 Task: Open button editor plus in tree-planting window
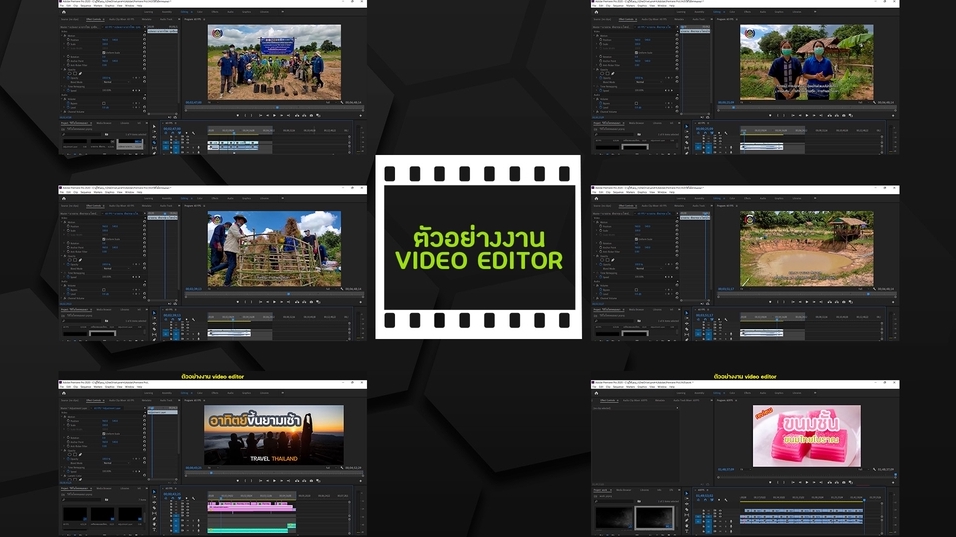tap(360, 115)
